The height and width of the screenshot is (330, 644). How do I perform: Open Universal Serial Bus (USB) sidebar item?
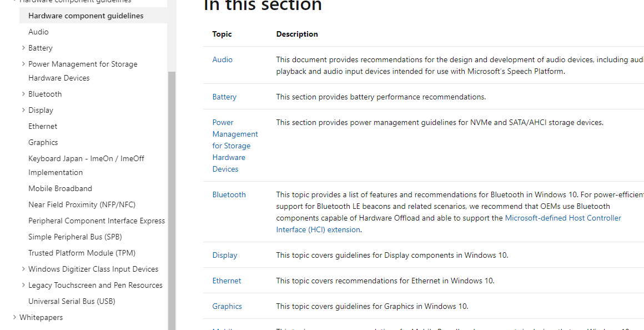(x=72, y=301)
